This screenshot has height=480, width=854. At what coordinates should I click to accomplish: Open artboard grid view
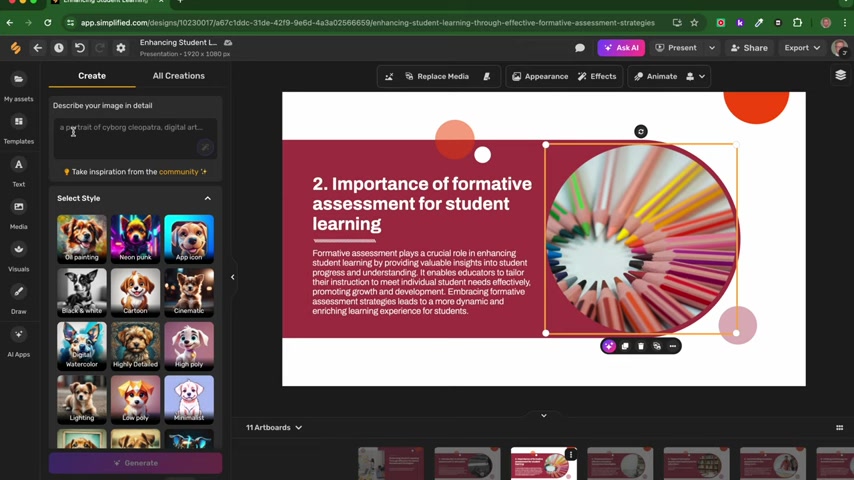(839, 428)
